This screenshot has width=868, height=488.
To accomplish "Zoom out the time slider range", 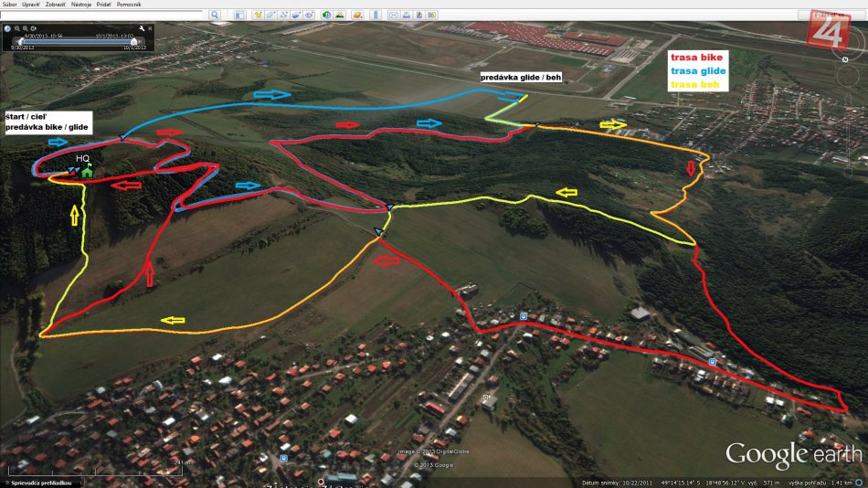I will [x=16, y=29].
